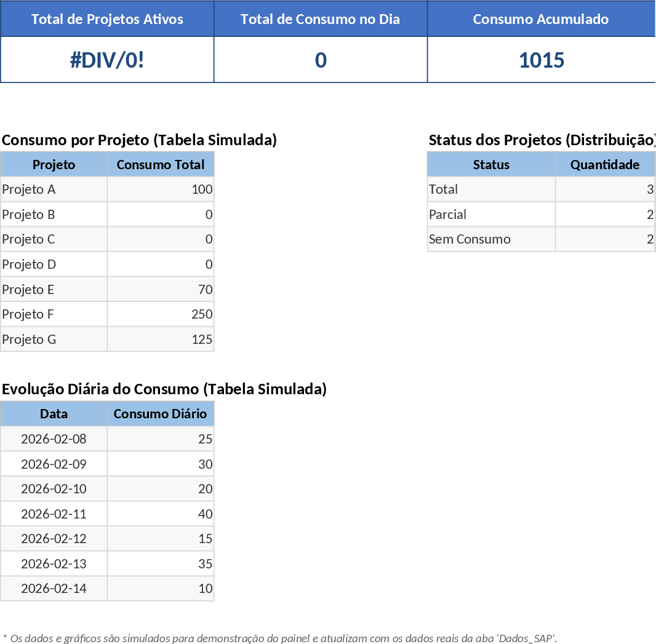Click the Consumo por Projeto table title

138,140
